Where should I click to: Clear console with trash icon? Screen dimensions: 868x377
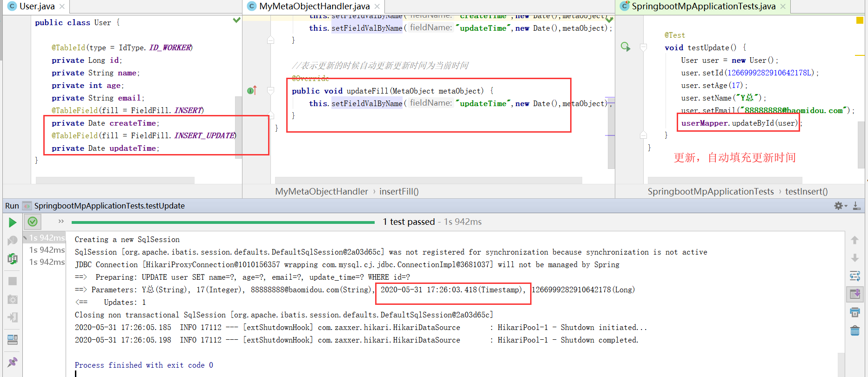point(855,330)
